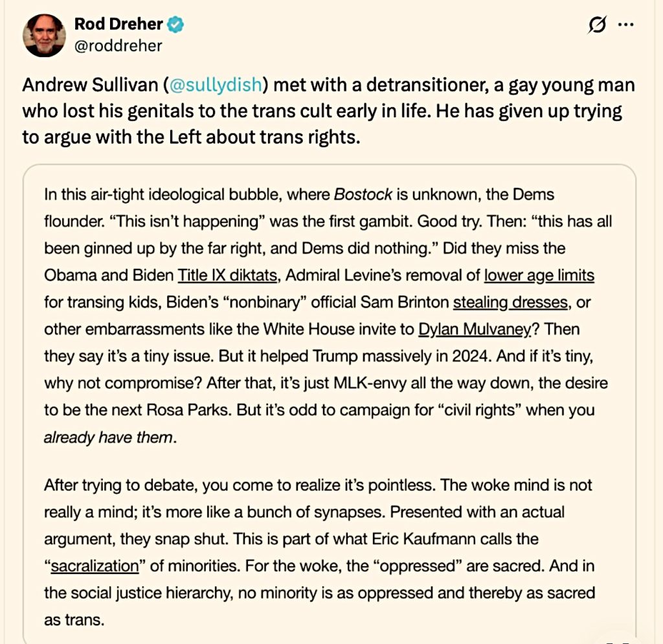Click the Grok icon beside the ellipsis
The image size is (663, 644).
pyautogui.click(x=596, y=26)
